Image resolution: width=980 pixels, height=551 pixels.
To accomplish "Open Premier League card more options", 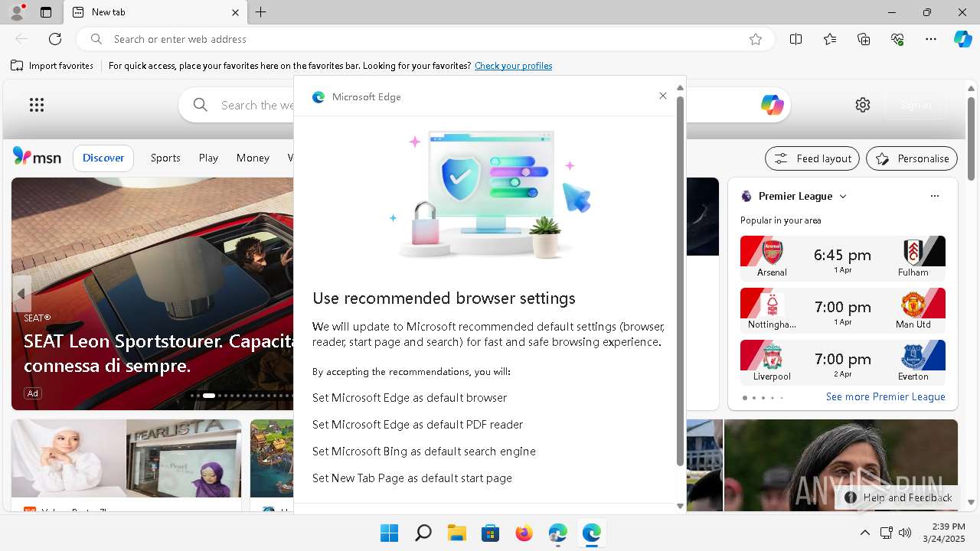I will 935,196.
